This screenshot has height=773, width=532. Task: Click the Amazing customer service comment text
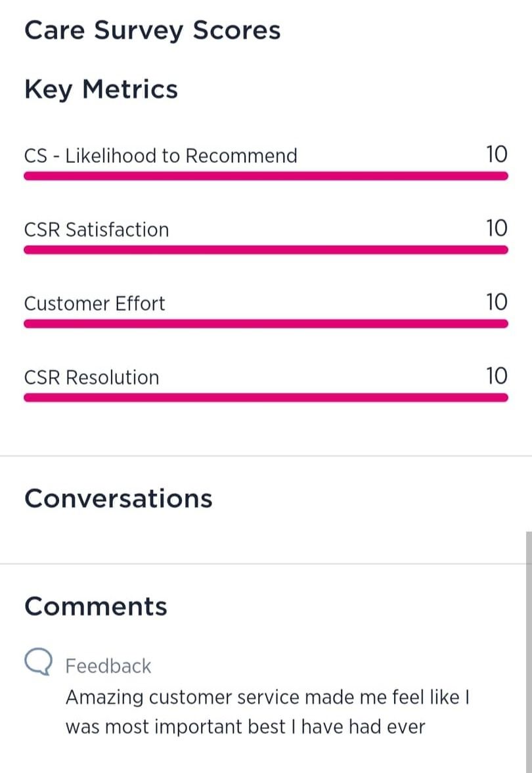[x=267, y=712]
